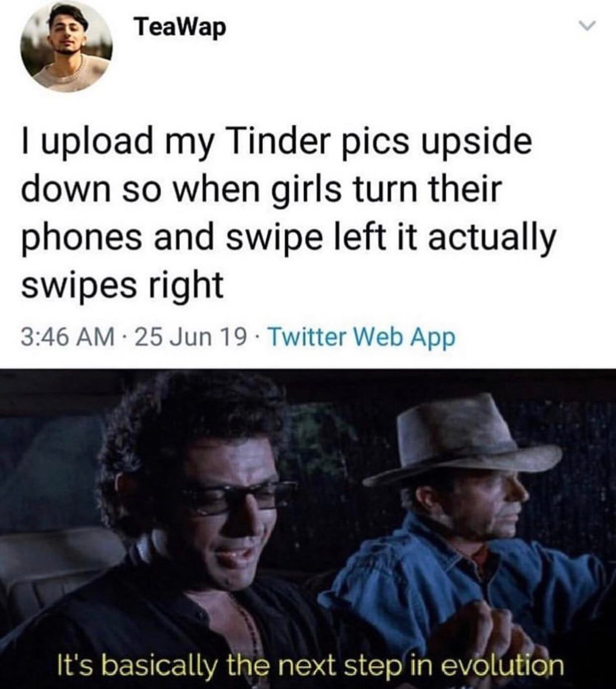View TeaWap's round profile avatar
The image size is (616, 689).
pos(65,46)
